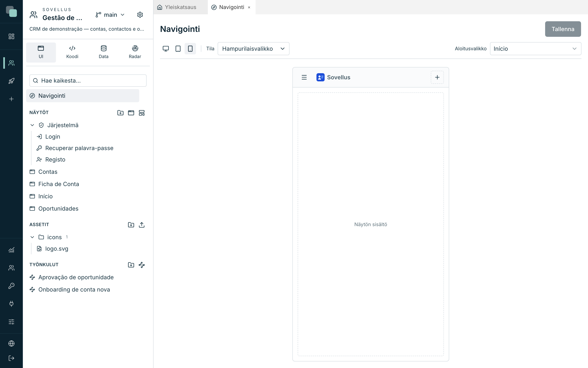The image size is (588, 368).
Task: Click the Sovellus app logo in preview
Action: click(320, 77)
